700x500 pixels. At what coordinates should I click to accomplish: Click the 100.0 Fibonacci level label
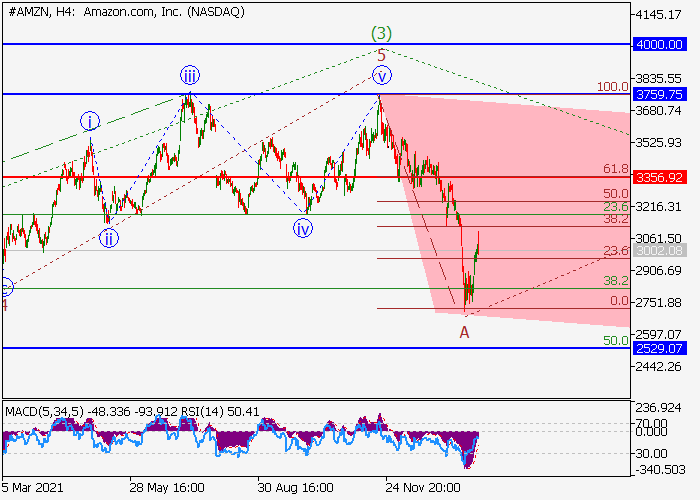(613, 87)
